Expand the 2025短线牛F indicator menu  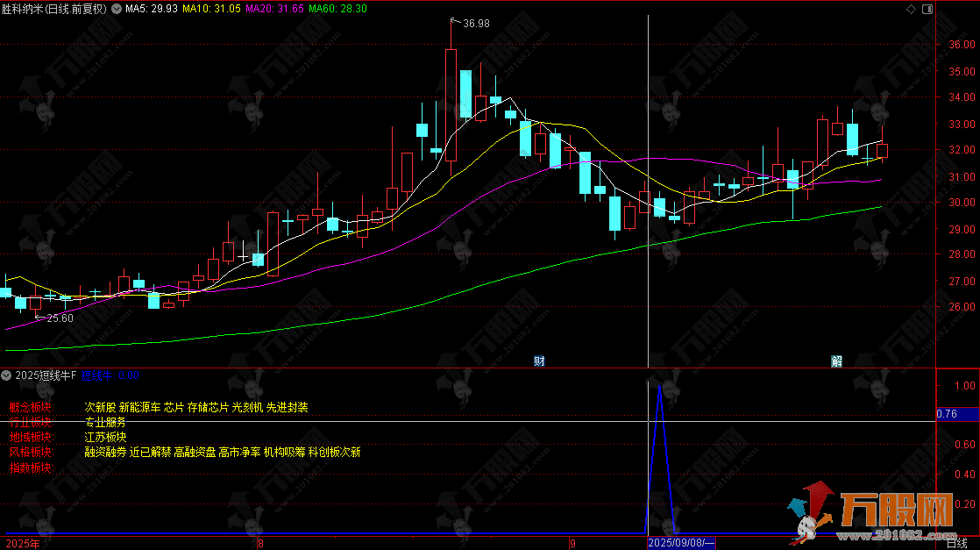8,375
